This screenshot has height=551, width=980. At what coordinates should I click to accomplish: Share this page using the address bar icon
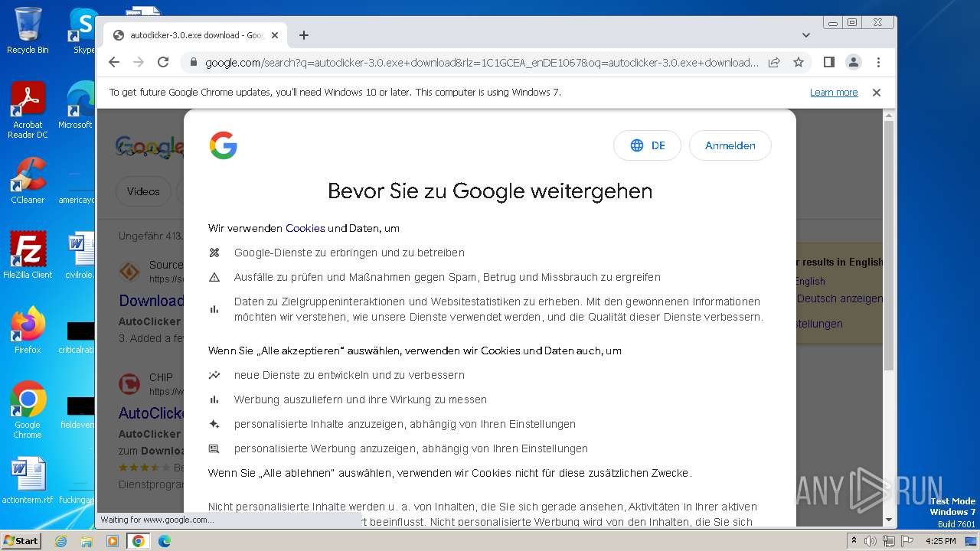[x=774, y=62]
